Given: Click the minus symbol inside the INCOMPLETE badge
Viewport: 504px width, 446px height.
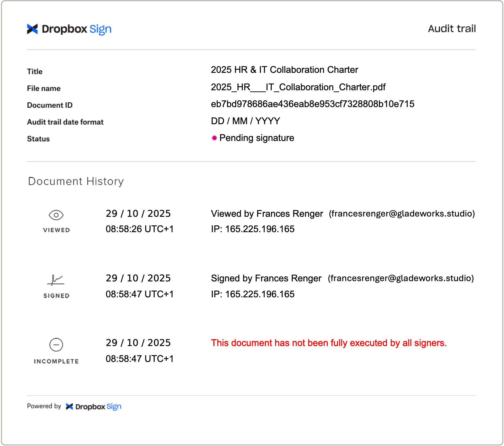Looking at the screenshot, I should pos(57,345).
